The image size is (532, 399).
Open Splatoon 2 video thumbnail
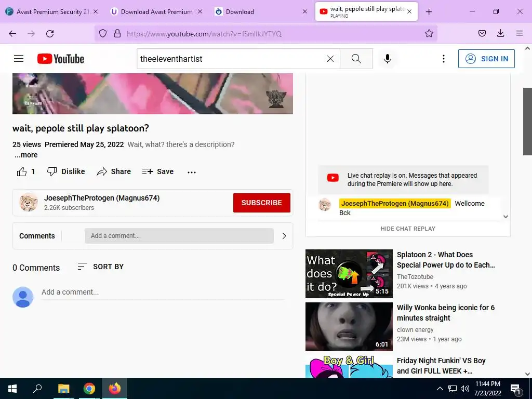coord(349,274)
